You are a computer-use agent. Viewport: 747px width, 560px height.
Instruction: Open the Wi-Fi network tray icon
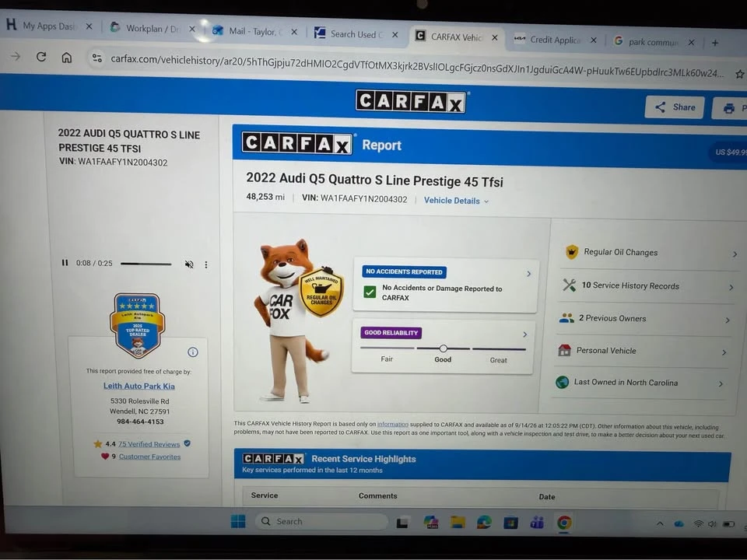(699, 523)
